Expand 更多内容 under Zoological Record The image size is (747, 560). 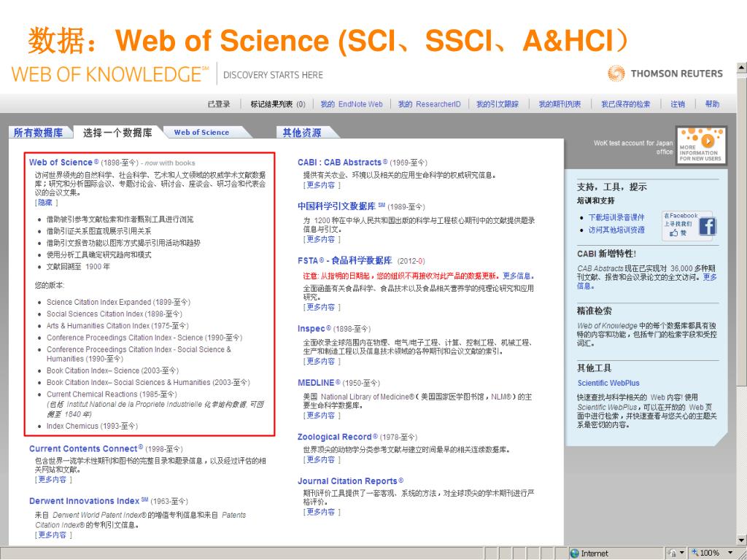pos(321,459)
